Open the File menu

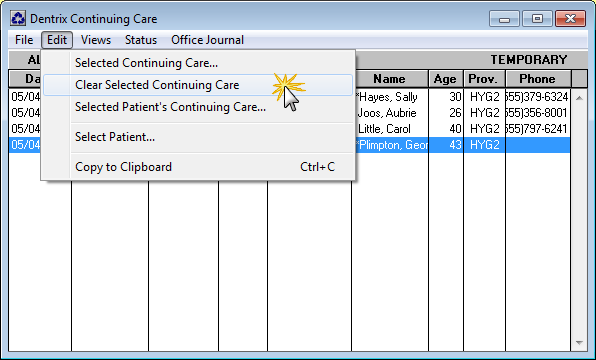coord(24,40)
